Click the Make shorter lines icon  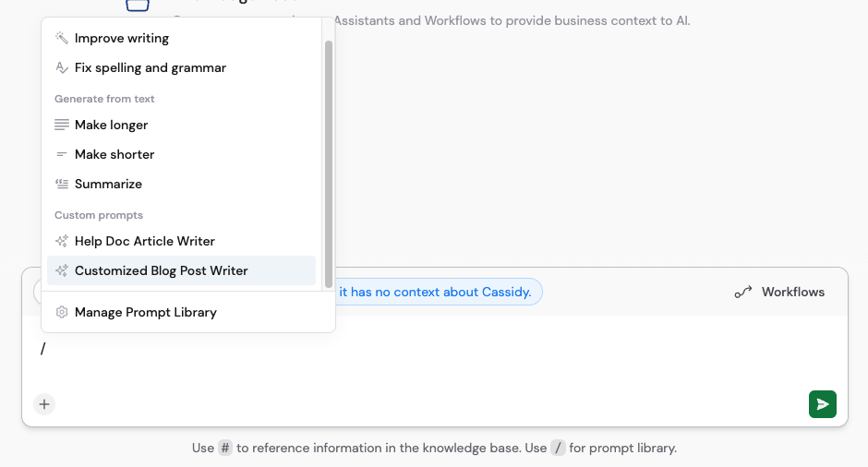pos(62,154)
